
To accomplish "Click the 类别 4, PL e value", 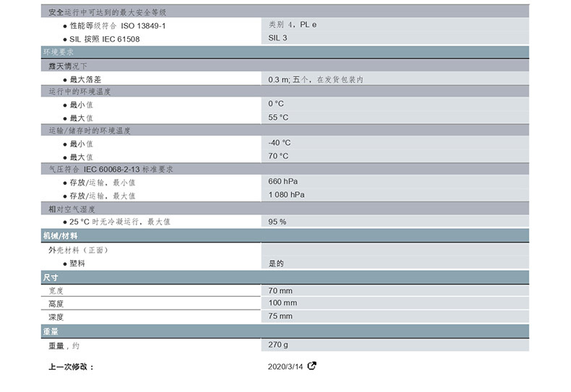I will coord(293,25).
